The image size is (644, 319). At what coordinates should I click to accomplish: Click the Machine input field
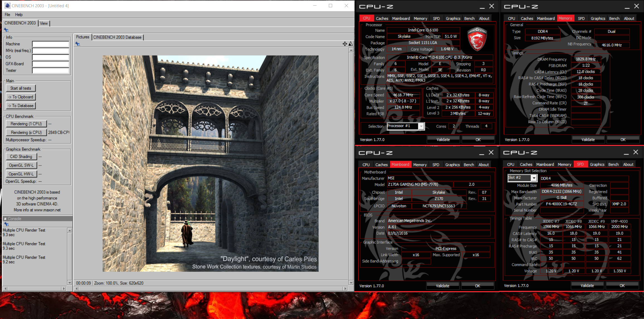point(50,44)
